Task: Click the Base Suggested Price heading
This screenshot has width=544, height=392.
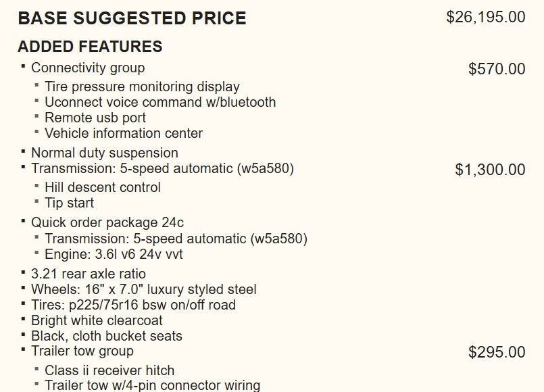Action: [132, 18]
